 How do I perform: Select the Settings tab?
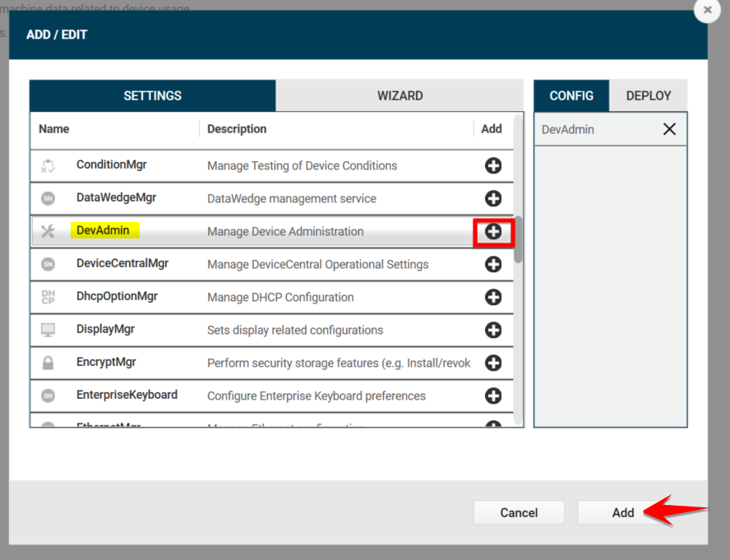tap(152, 95)
